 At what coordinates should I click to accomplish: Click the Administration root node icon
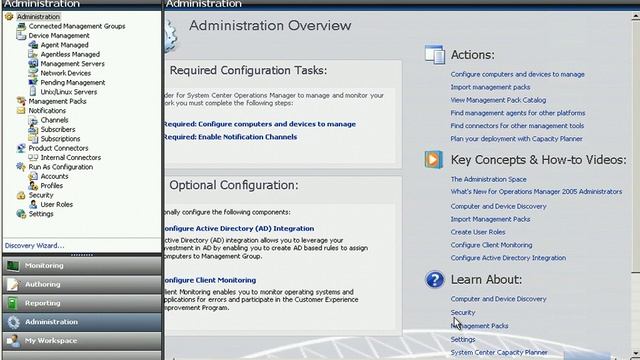click(9, 17)
